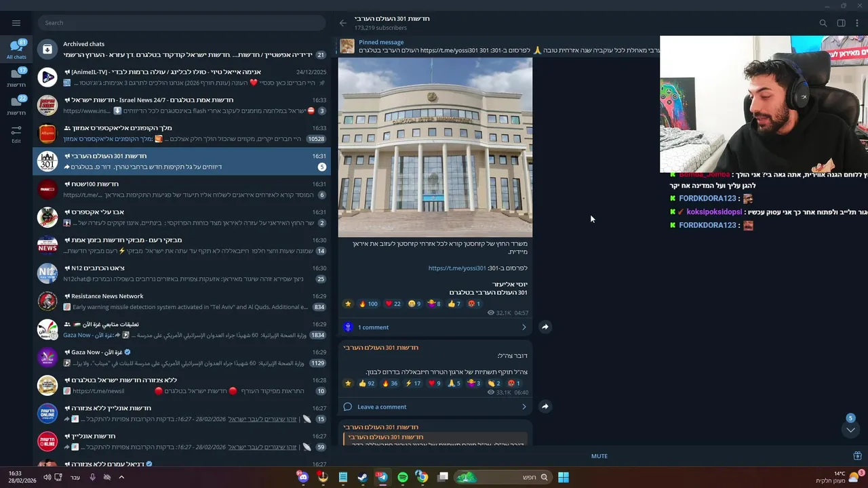Open the notepad app in taskbar

(x=343, y=477)
